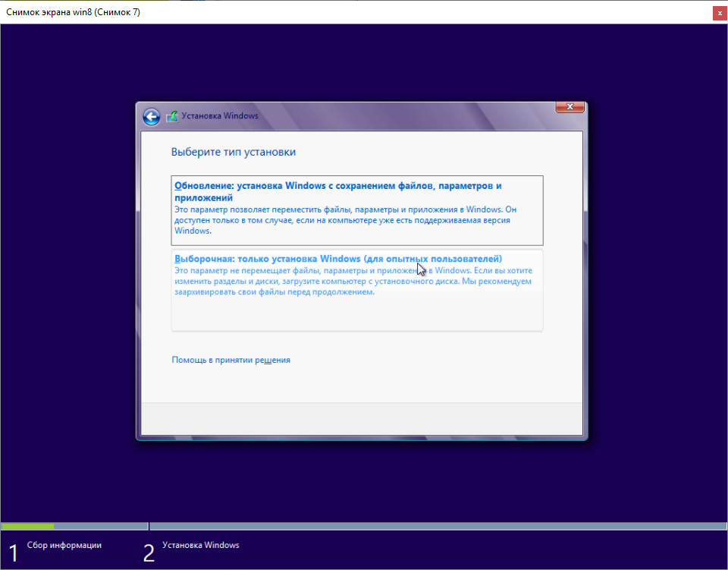Click the Сбор информации step label
This screenshot has height=570, width=728.
click(64, 545)
